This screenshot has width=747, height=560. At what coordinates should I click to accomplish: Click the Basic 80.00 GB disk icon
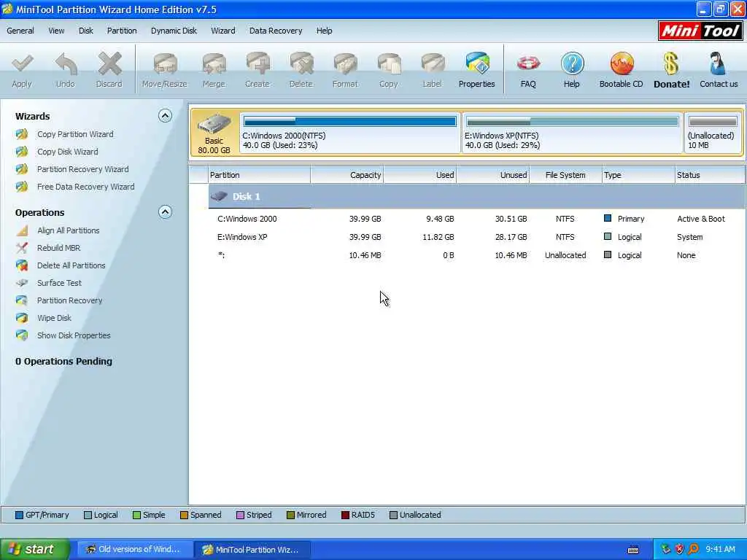click(214, 132)
